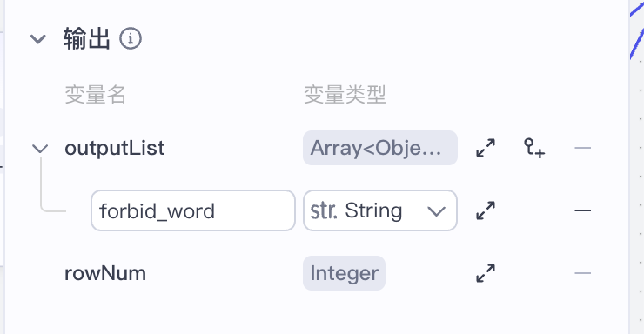Viewport: 644px width, 334px height.
Task: Remove the forbid_word field with minus
Action: coord(582,210)
